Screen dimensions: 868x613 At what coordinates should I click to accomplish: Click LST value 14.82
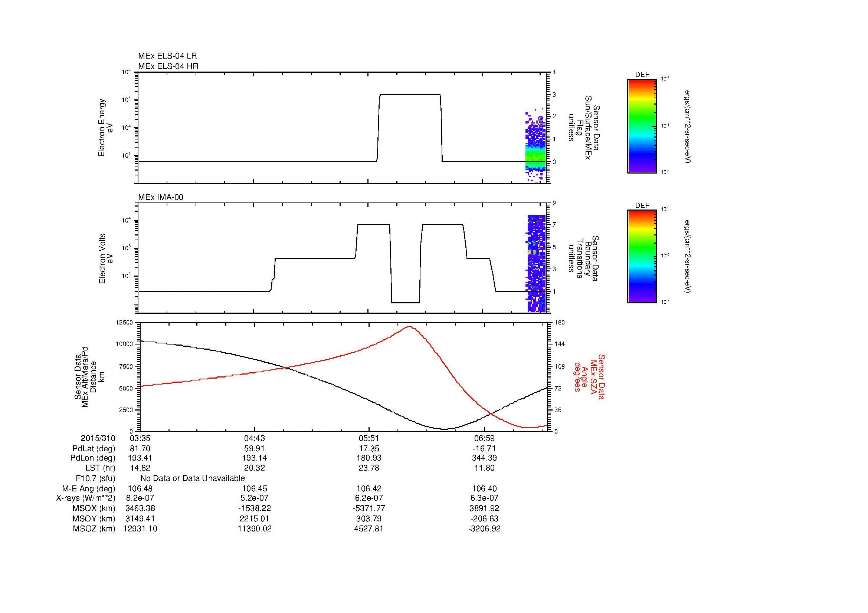[x=140, y=468]
